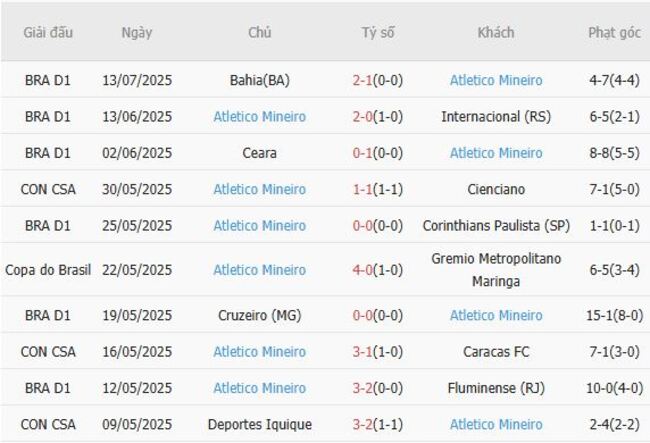Click Atletico Mineiro in the 13/07/2025 row
Screen dimensions: 650x443
pyautogui.click(x=496, y=80)
